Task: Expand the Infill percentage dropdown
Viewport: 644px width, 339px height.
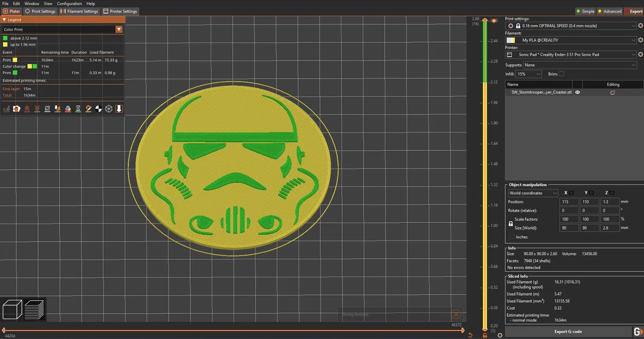Action: [528, 74]
